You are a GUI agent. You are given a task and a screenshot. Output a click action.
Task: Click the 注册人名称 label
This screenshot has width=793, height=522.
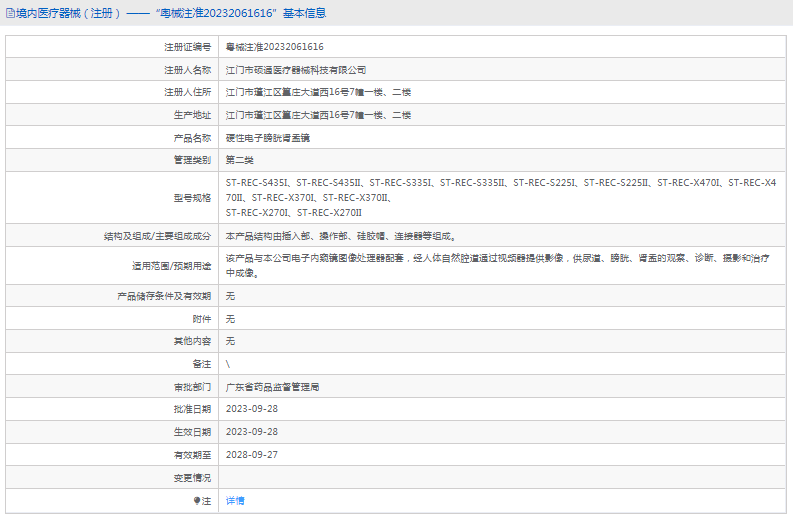[x=188, y=70]
